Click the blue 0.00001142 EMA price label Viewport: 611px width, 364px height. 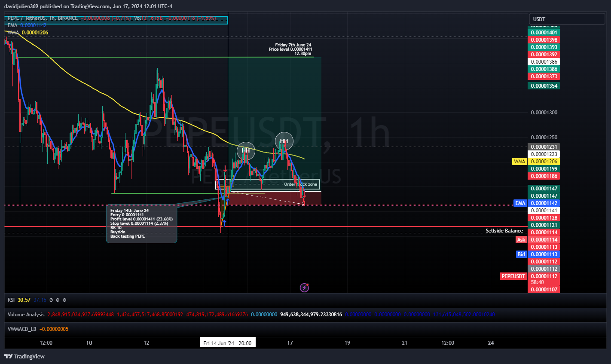pos(544,203)
